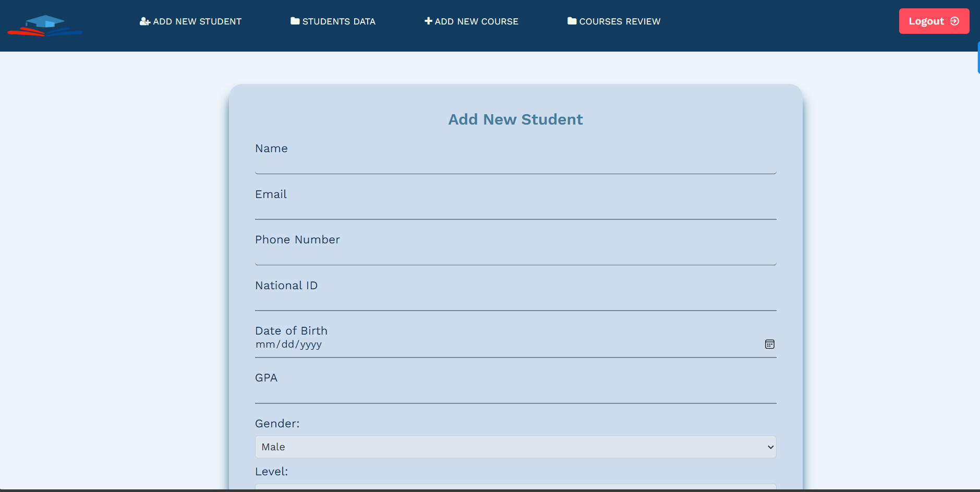This screenshot has height=492, width=980.
Task: Click the Date of Birth label
Action: click(x=292, y=331)
